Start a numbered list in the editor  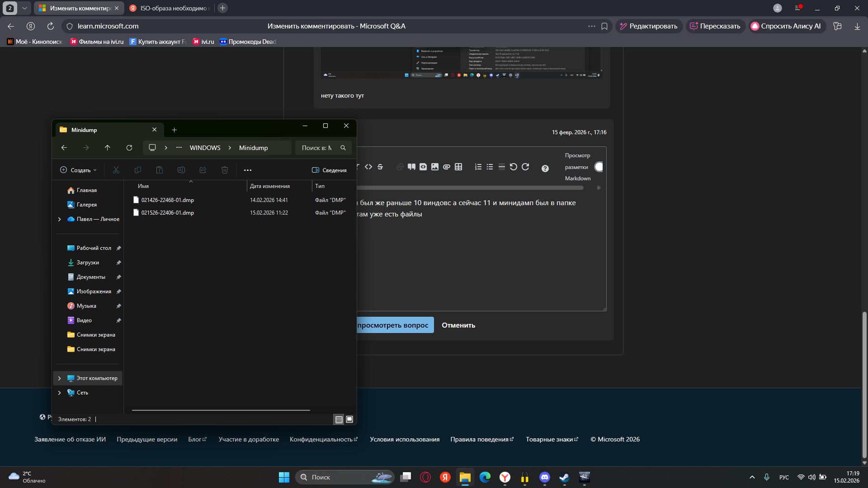pos(478,167)
